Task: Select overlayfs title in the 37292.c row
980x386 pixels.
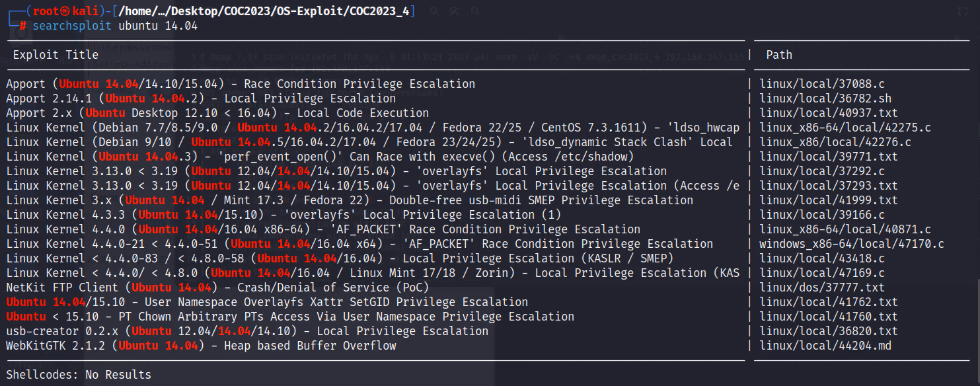Action: coord(336,171)
